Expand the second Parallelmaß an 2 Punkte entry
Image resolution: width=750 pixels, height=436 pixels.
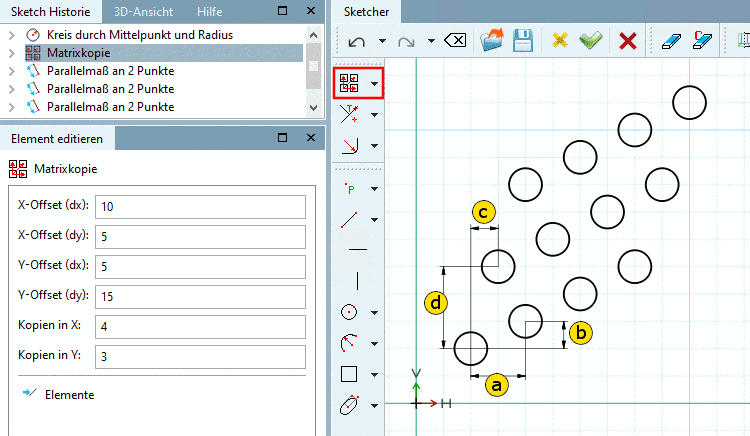point(11,89)
